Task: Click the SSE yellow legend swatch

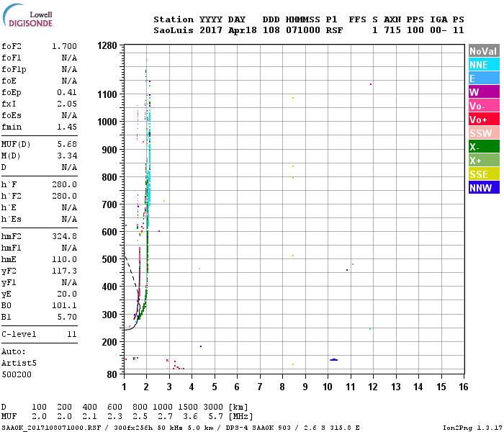Action: pyautogui.click(x=483, y=174)
